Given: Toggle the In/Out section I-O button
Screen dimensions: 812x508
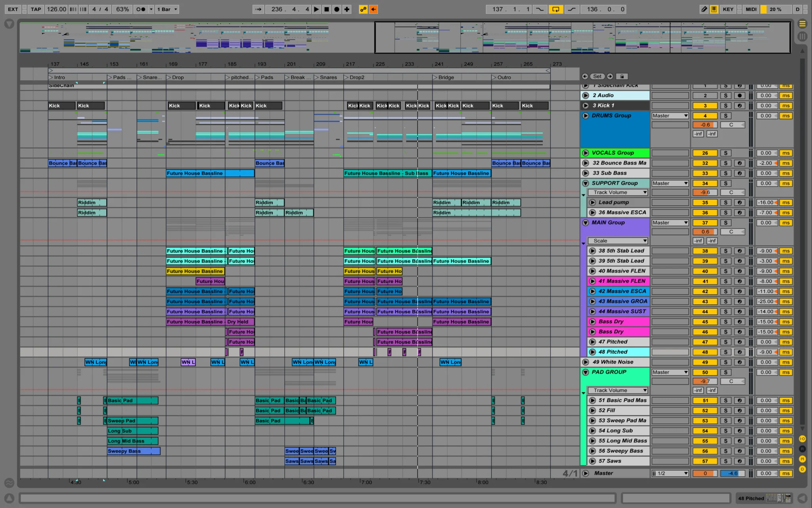Looking at the screenshot, I should (x=802, y=439).
